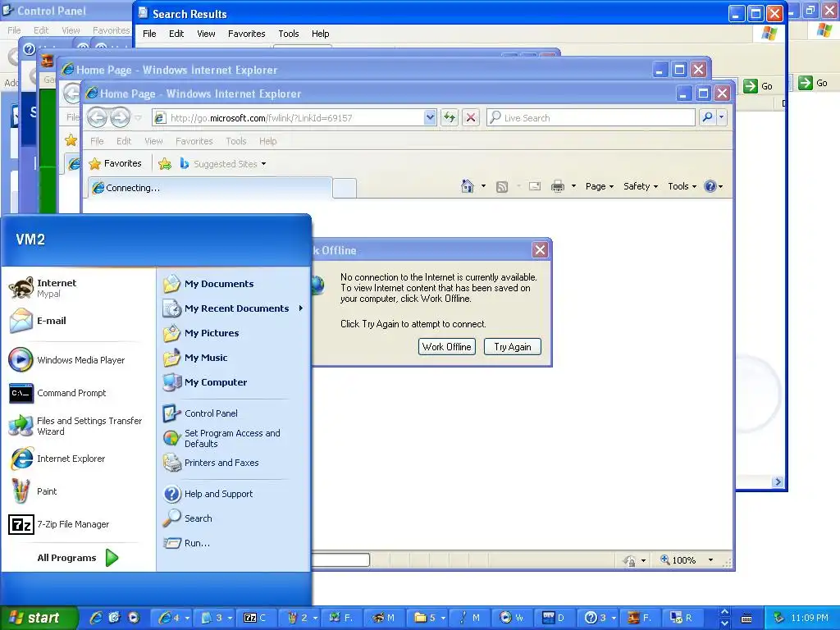840x630 pixels.
Task: Click Go button in Search Results window
Action: [758, 85]
